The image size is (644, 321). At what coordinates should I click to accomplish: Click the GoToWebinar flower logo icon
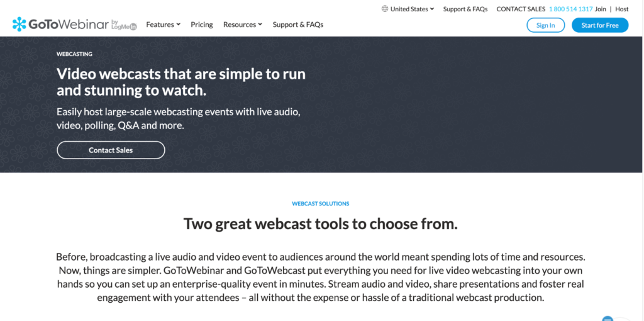[19, 25]
